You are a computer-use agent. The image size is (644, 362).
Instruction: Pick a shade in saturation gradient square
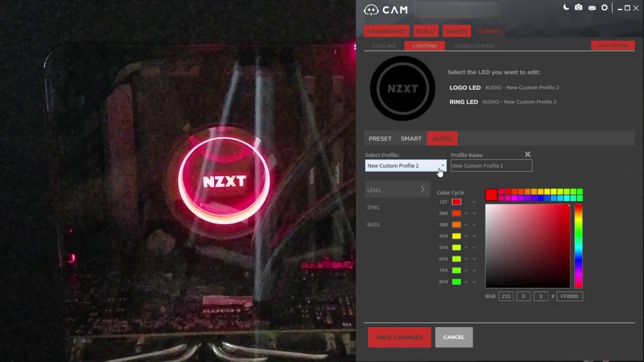528,245
